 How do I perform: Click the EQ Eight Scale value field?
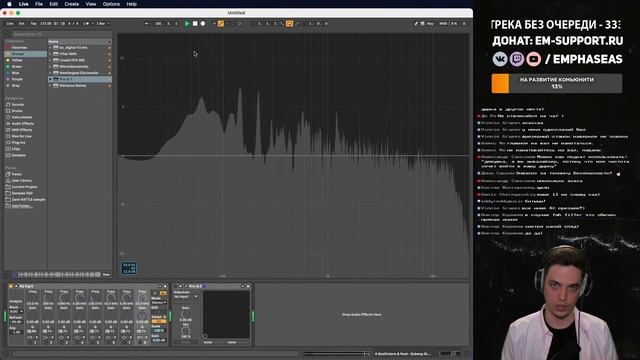(159, 331)
